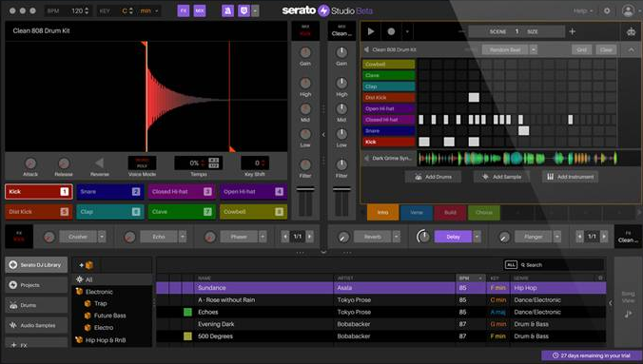Viewport: 643px width, 364px height.
Task: Select the Serato DJ Library icon
Action: (x=13, y=265)
